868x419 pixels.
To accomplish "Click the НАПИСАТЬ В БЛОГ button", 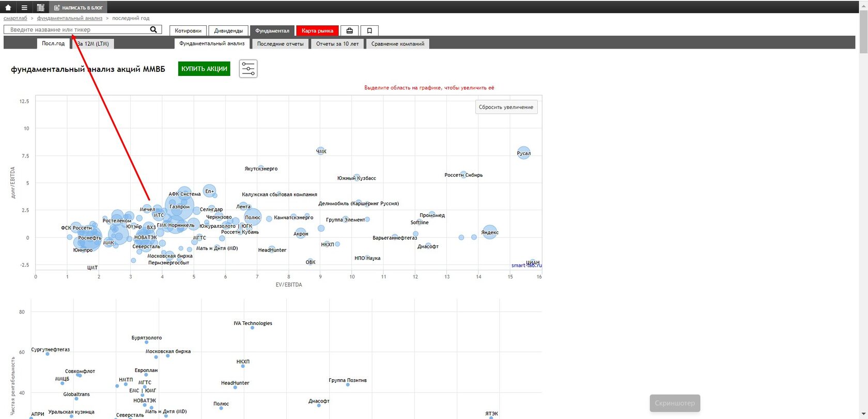I will click(79, 8).
